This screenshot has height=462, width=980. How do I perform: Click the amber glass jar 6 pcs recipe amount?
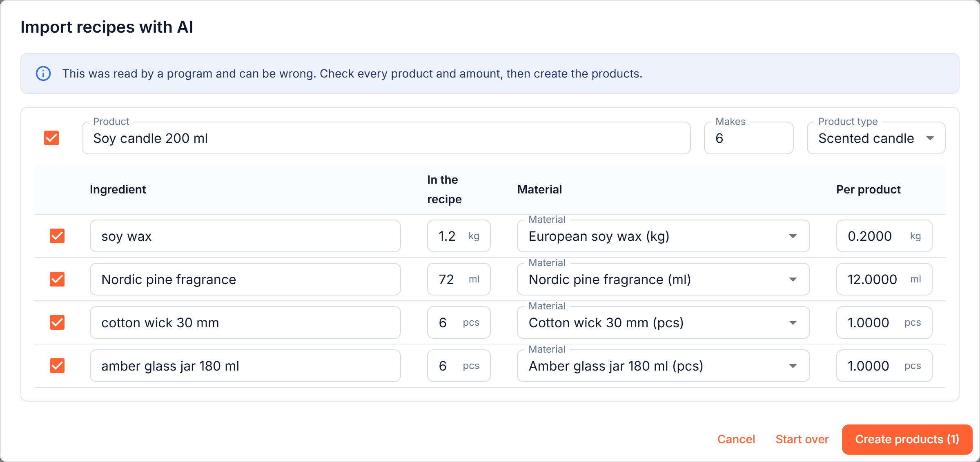(x=459, y=366)
